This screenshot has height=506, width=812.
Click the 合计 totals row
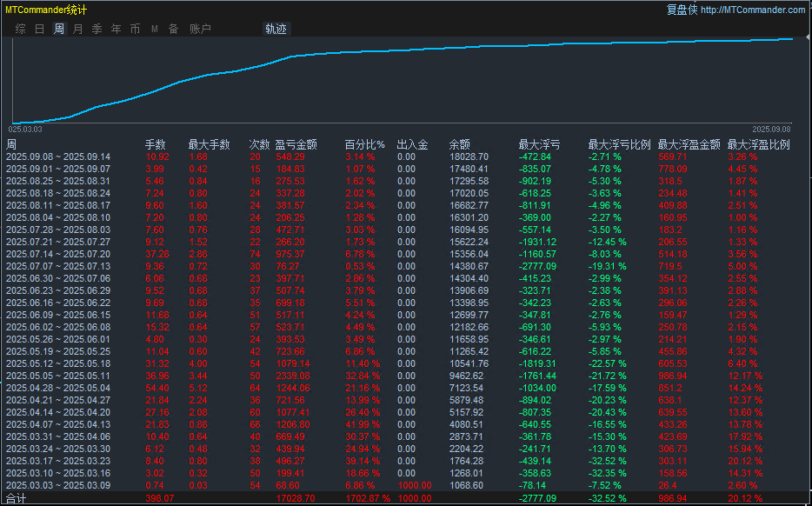click(17, 499)
